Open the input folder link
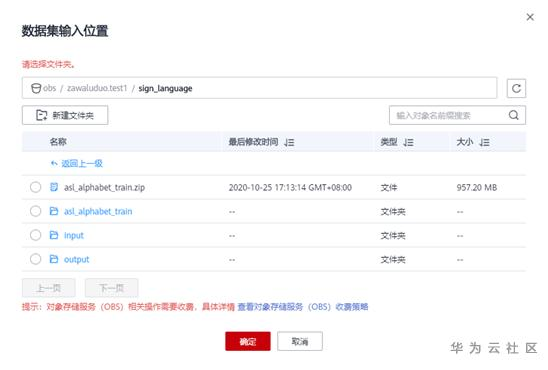 click(x=74, y=235)
